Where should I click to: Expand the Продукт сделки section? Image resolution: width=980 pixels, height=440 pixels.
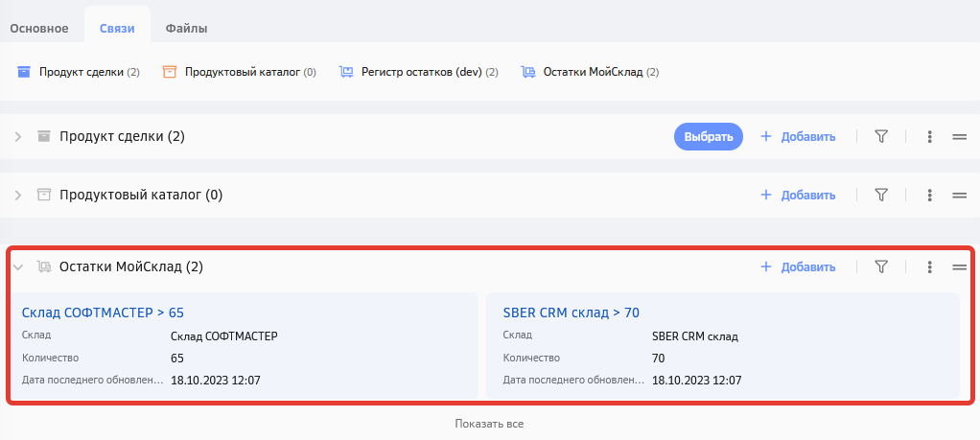18,137
